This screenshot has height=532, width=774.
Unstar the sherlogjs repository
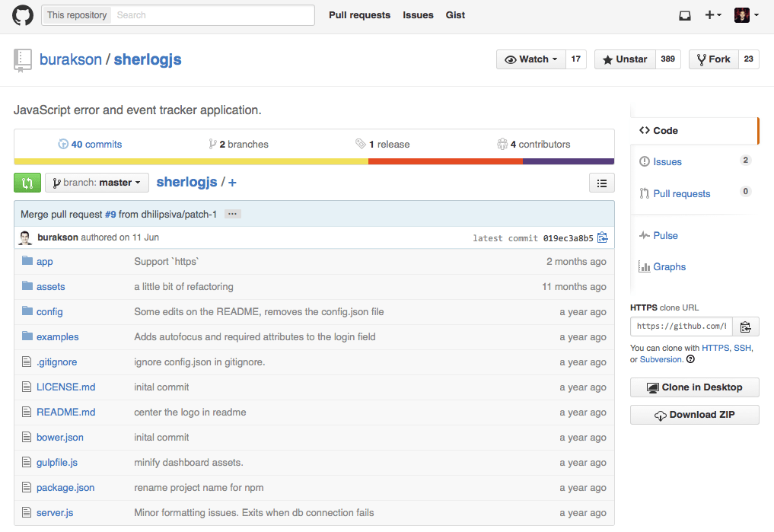[x=625, y=59]
